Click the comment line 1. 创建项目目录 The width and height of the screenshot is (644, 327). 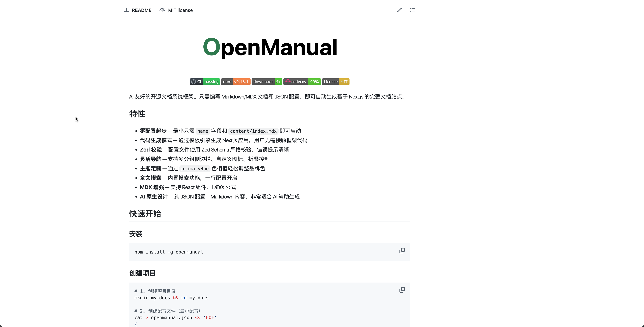pyautogui.click(x=155, y=291)
